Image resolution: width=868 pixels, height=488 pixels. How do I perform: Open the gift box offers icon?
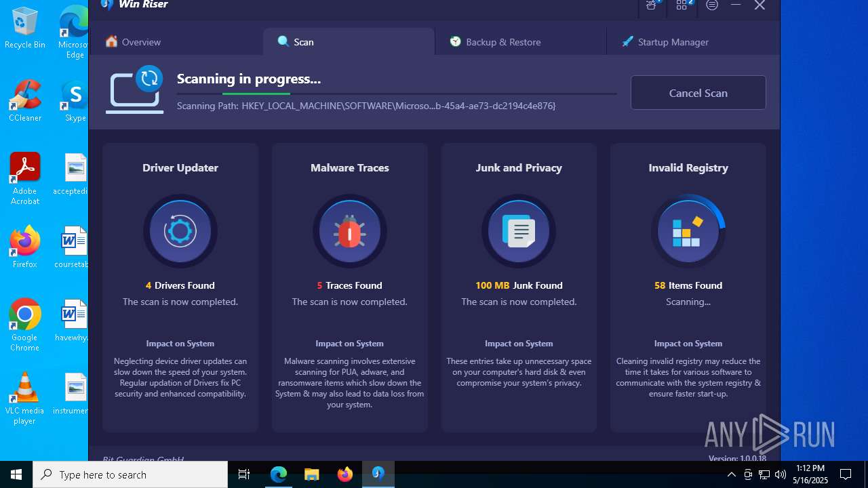[652, 5]
